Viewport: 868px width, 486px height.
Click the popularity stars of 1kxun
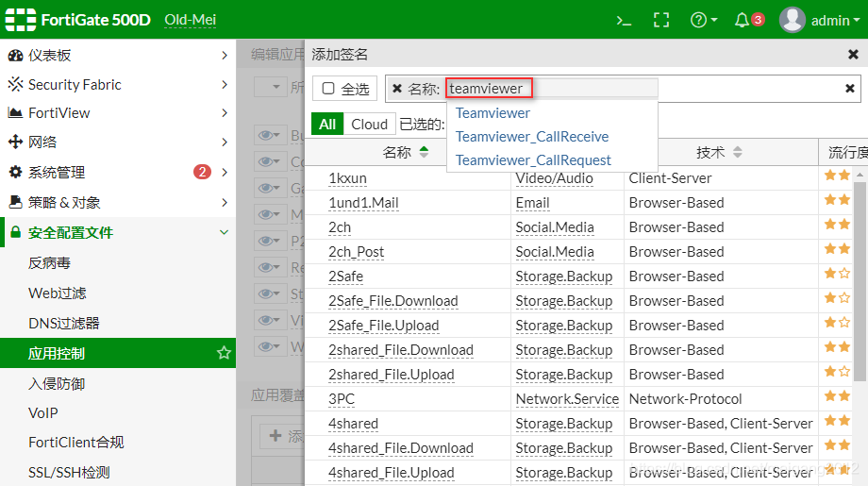pyautogui.click(x=837, y=176)
